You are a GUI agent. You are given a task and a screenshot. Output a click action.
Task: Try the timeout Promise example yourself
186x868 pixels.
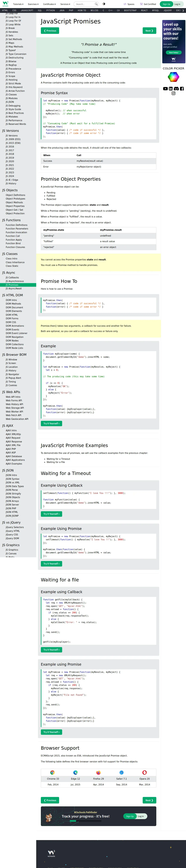tap(51, 564)
